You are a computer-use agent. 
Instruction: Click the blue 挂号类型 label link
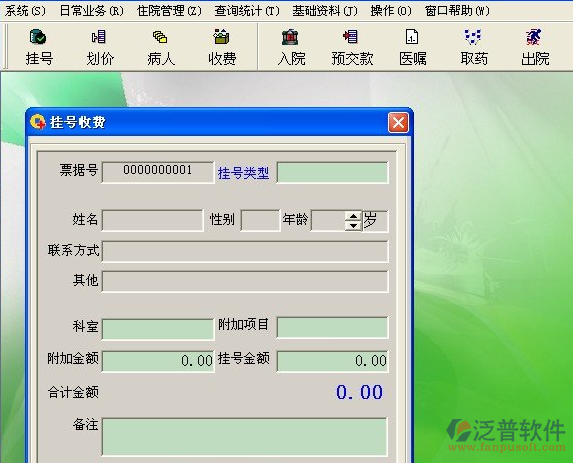pyautogui.click(x=243, y=173)
